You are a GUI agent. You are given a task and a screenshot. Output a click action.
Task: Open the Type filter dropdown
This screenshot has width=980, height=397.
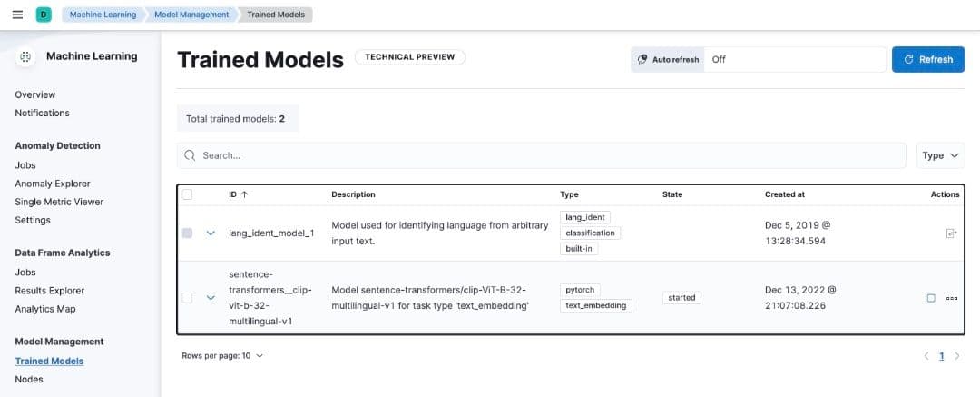point(940,155)
